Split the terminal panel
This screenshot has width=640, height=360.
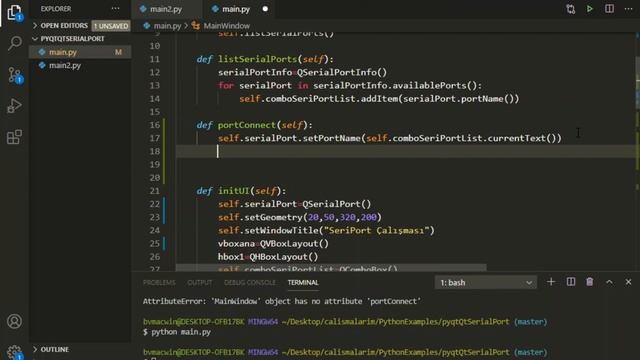(571, 282)
